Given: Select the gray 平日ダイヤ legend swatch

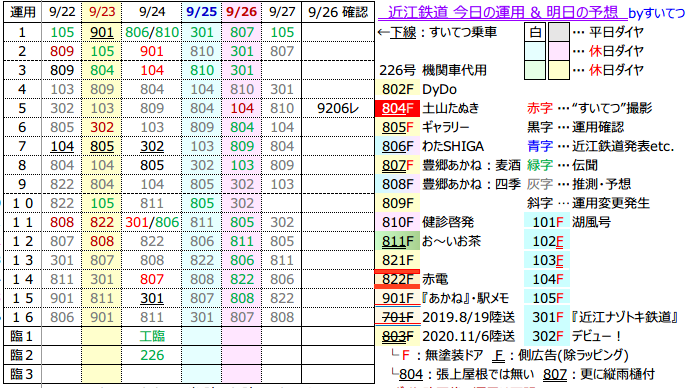Looking at the screenshot, I should pyautogui.click(x=558, y=32).
